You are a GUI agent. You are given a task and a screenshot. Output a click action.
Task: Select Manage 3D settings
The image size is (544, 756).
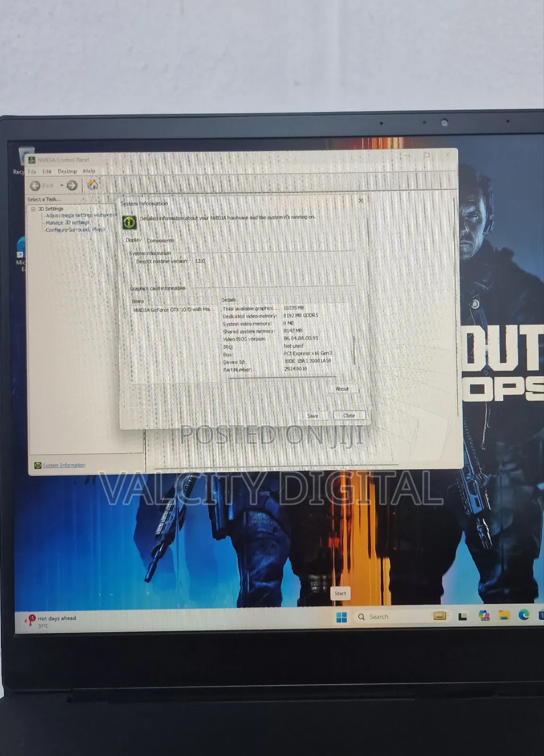tap(68, 223)
